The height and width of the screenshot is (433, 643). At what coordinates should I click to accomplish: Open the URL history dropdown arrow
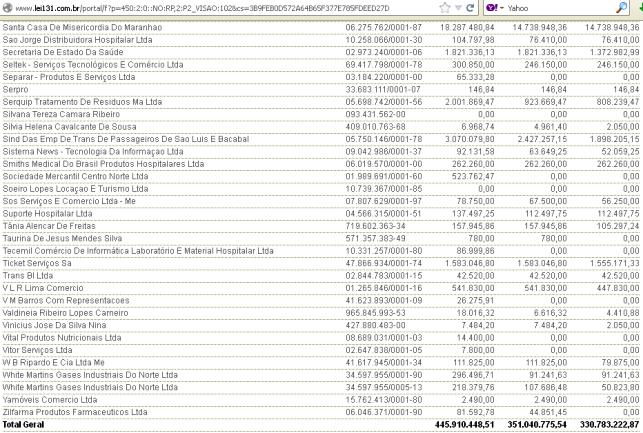(x=459, y=8)
